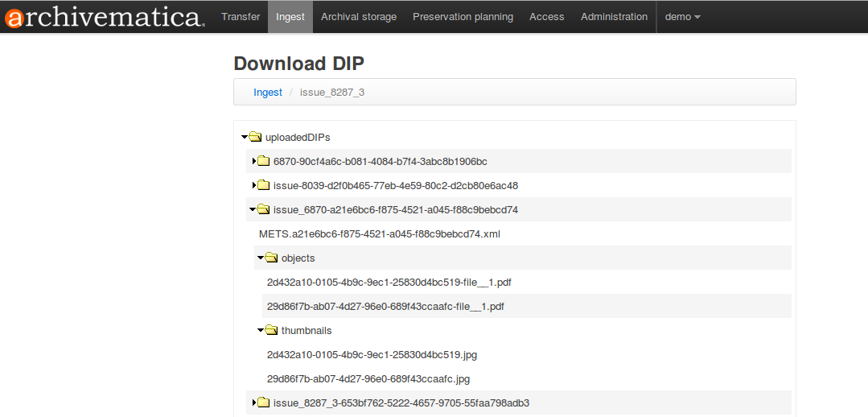The height and width of the screenshot is (417, 868).
Task: Click the Ingest breadcrumb link
Action: [268, 93]
